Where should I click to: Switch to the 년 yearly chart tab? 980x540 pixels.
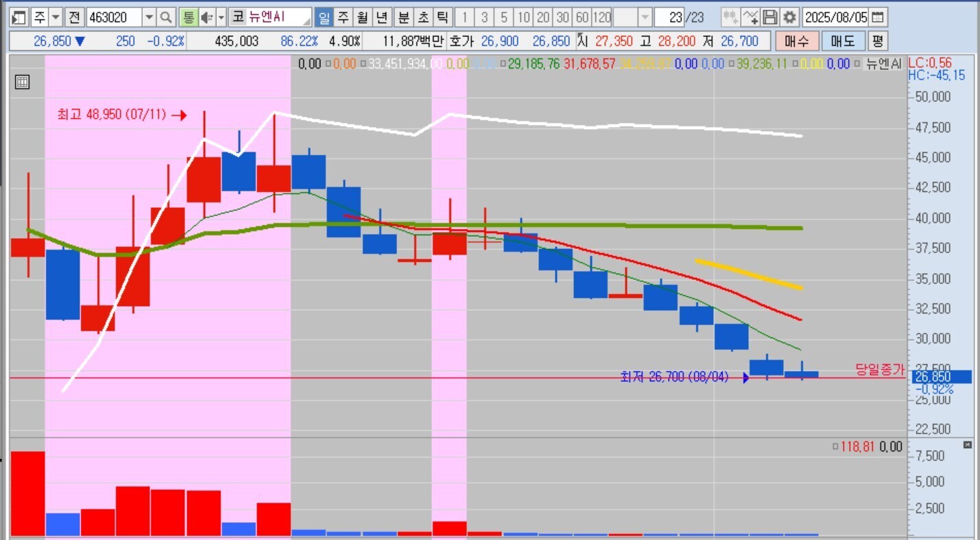pyautogui.click(x=383, y=17)
